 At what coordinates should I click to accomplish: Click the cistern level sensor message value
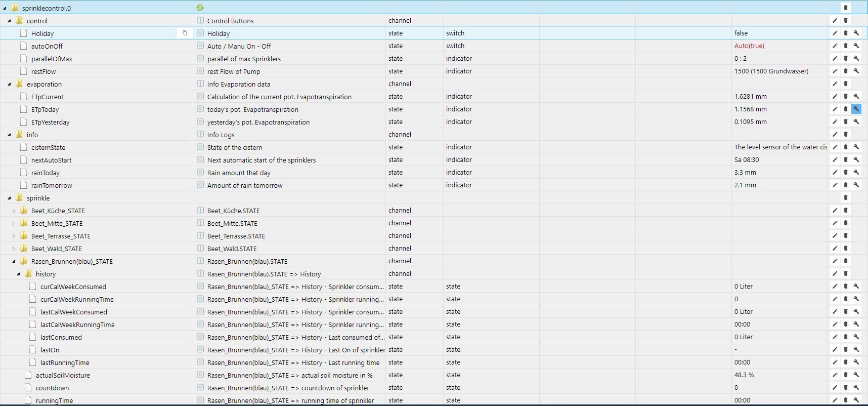[780, 147]
